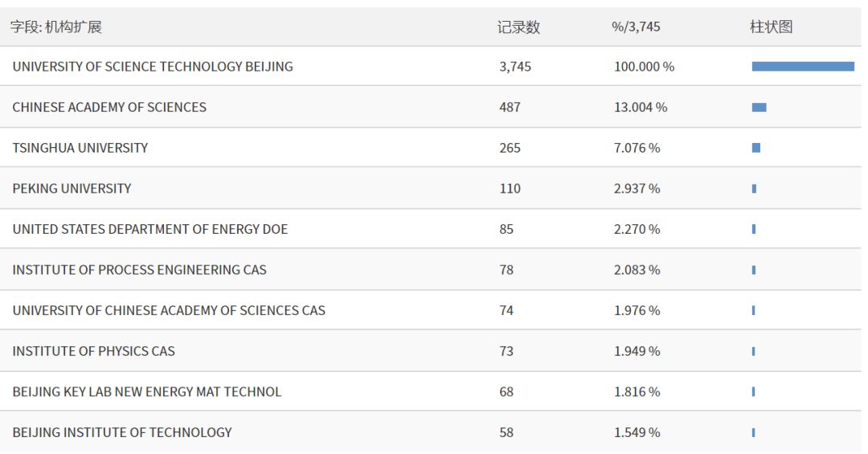Click the record count 3,745 in first row
Screen dimensions: 868x454
coord(515,67)
